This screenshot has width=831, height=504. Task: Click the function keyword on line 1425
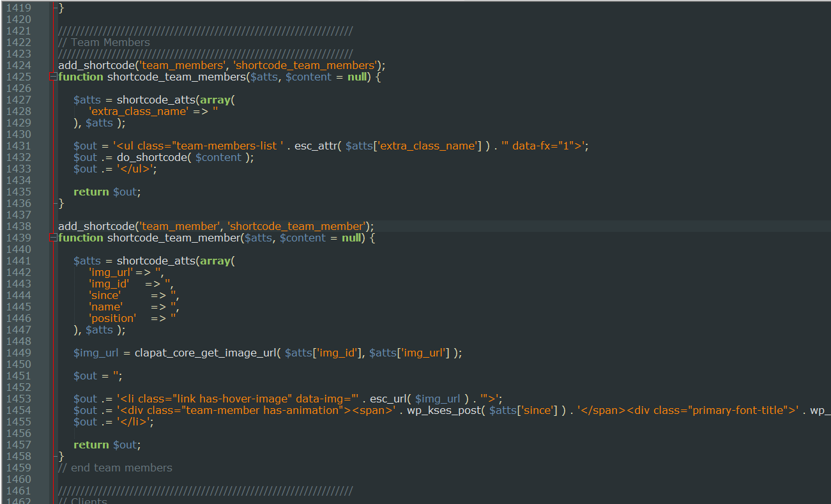point(80,77)
